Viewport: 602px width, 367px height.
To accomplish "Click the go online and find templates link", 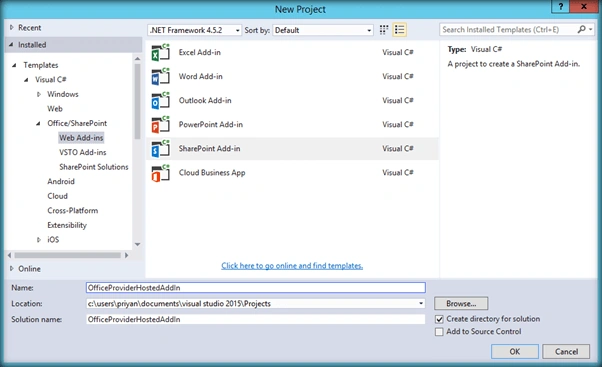I will (x=292, y=266).
